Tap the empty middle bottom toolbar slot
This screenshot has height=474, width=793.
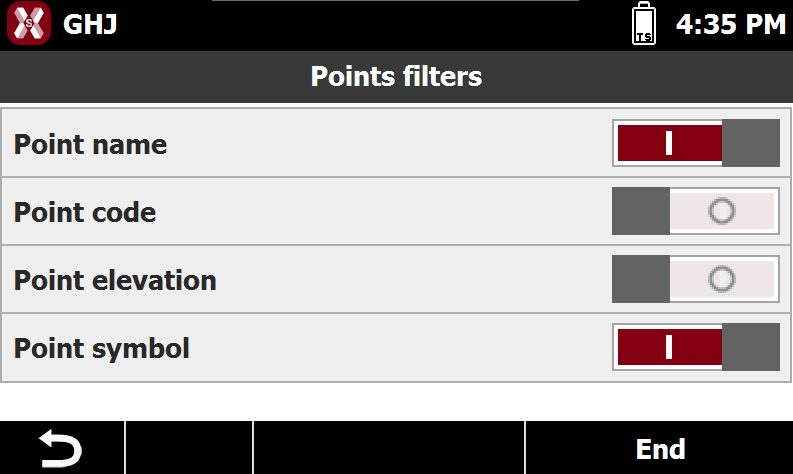click(389, 448)
